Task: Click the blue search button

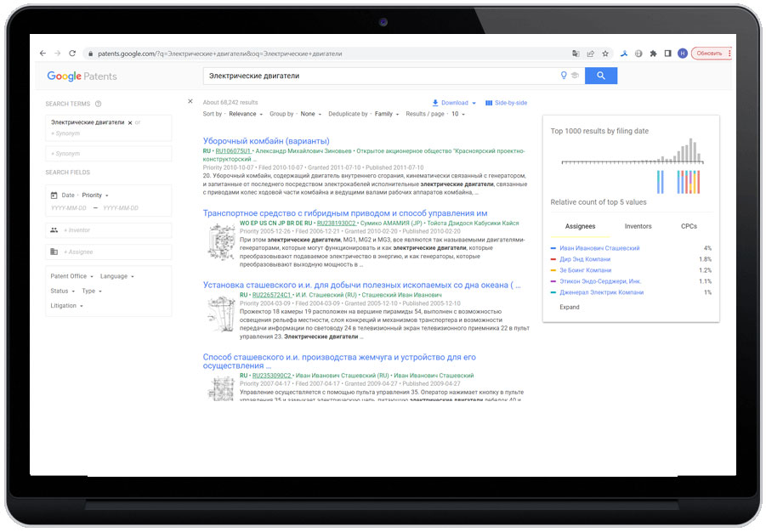Action: pos(601,75)
